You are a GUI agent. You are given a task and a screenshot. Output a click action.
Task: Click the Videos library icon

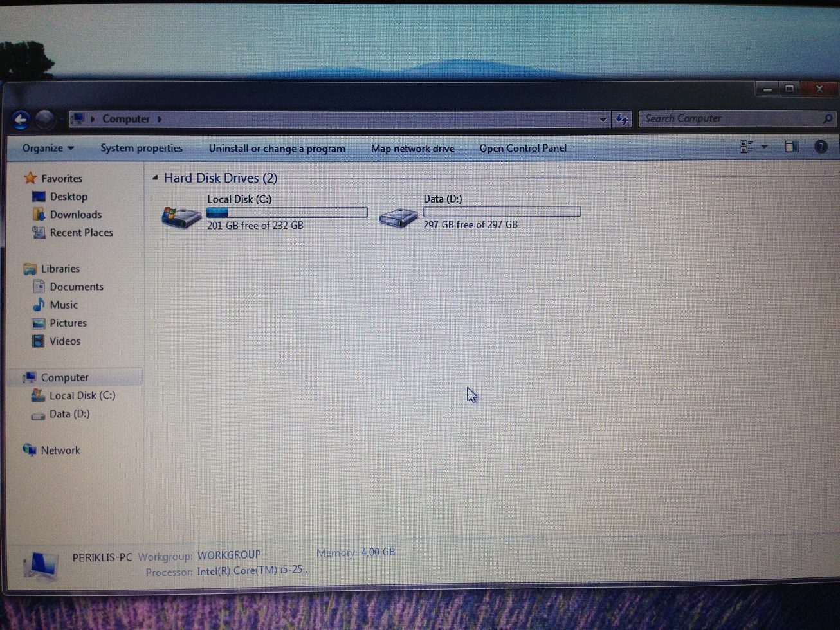click(x=39, y=341)
